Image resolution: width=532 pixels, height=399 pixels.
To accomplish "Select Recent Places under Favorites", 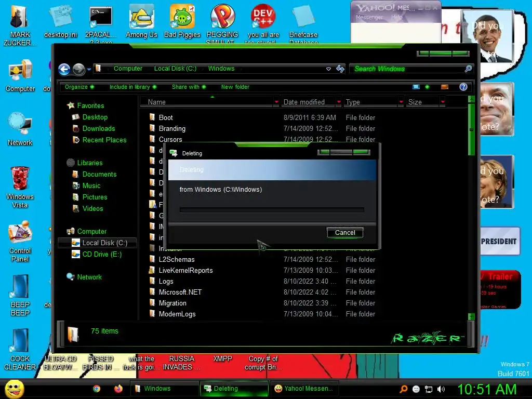I will [104, 140].
